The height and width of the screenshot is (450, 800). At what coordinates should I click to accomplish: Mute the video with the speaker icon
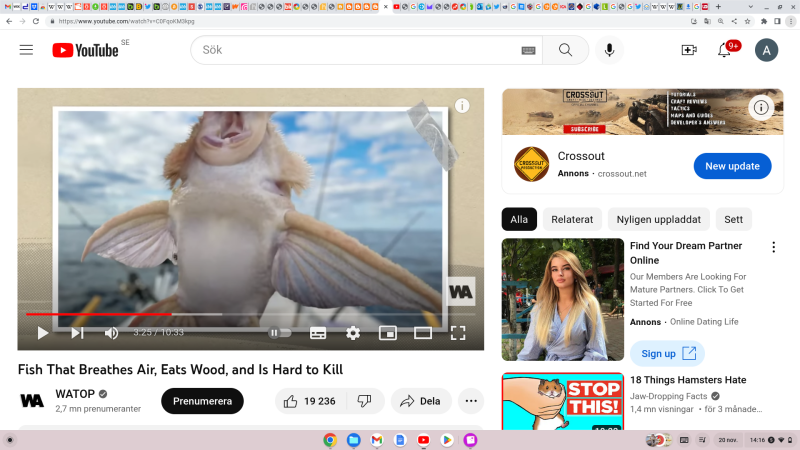coord(111,333)
